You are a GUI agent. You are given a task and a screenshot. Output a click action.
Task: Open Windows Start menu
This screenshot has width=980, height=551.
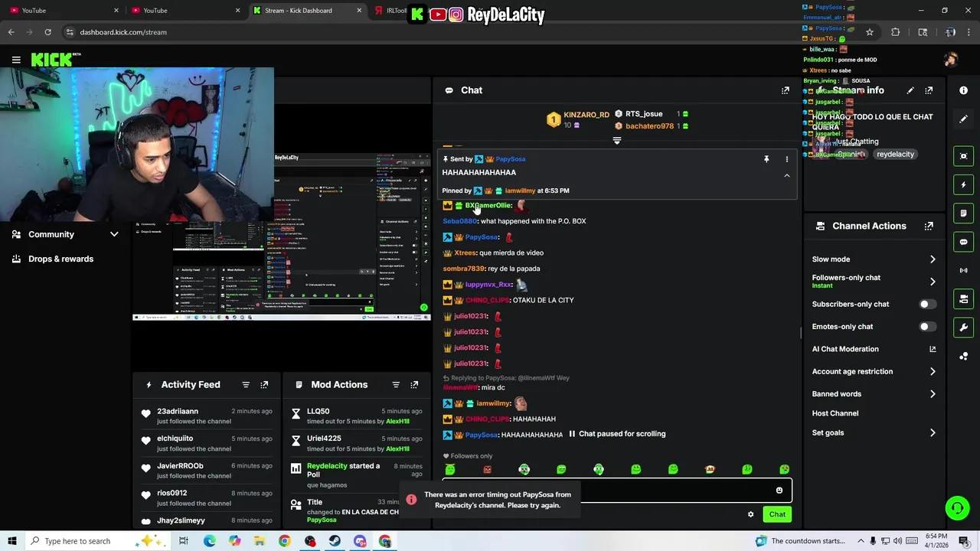12,541
